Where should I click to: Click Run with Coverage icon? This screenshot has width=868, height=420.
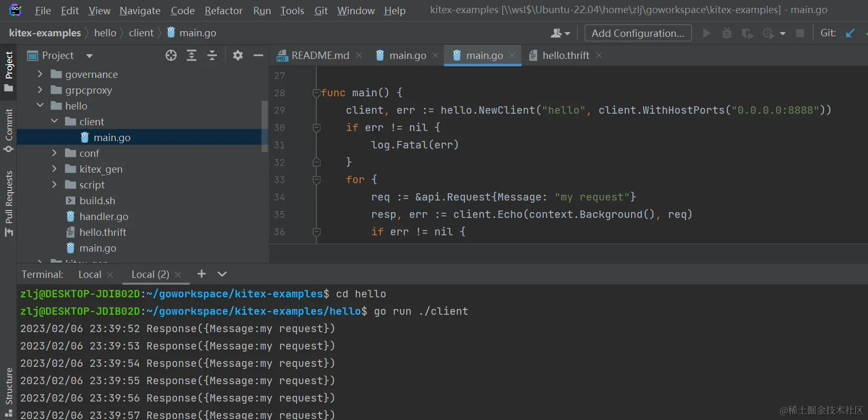(747, 33)
